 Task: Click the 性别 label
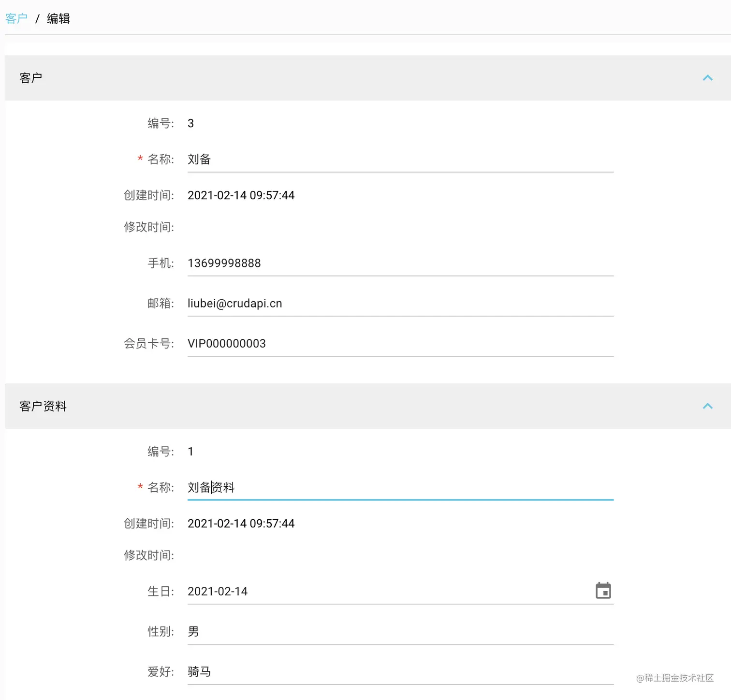pyautogui.click(x=161, y=632)
